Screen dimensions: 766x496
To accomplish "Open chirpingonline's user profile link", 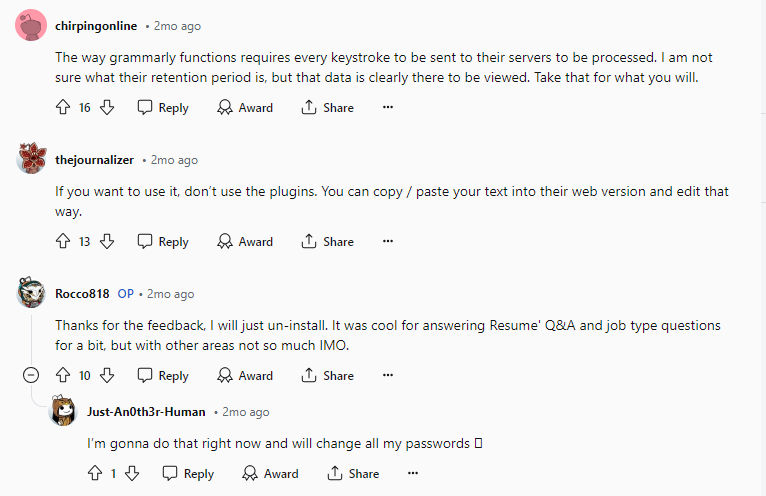I will click(x=96, y=26).
